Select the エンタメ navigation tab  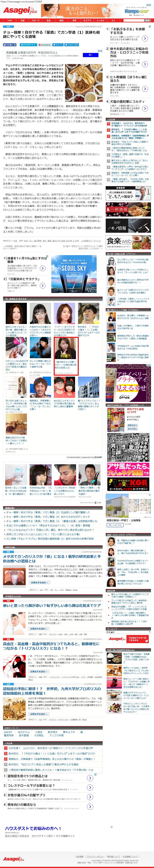100,21
